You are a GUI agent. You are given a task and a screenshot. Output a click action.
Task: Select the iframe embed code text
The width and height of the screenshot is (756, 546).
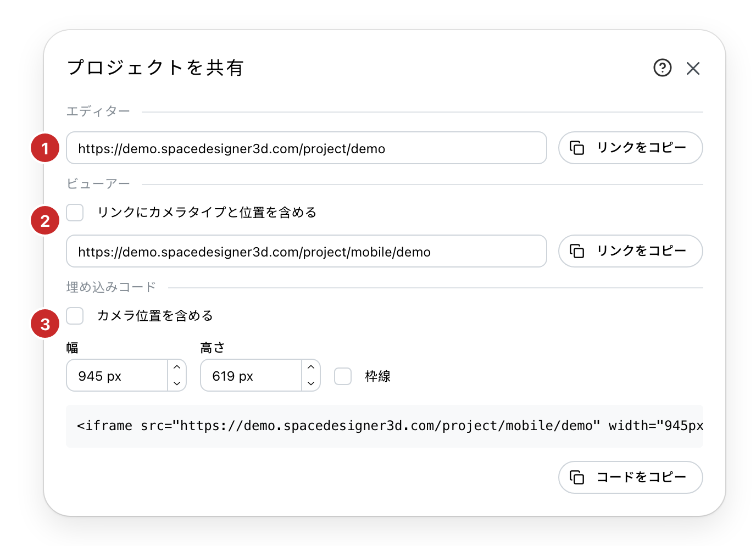click(385, 426)
